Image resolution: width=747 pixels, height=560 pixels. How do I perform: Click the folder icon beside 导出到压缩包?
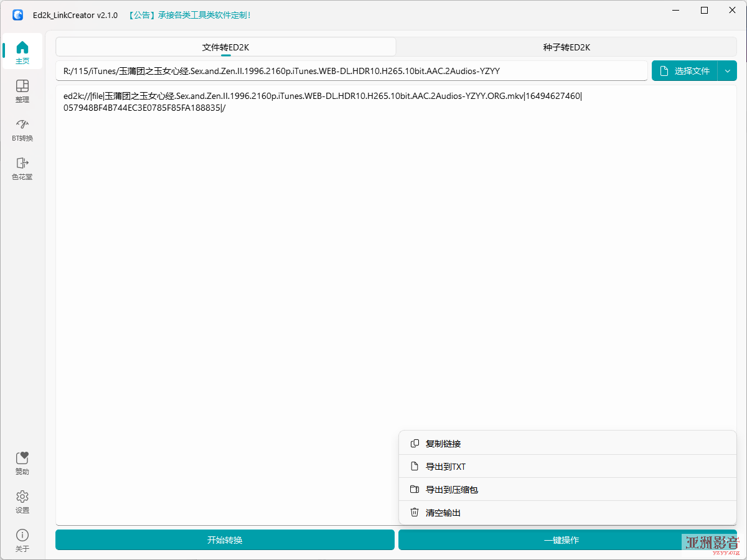415,490
